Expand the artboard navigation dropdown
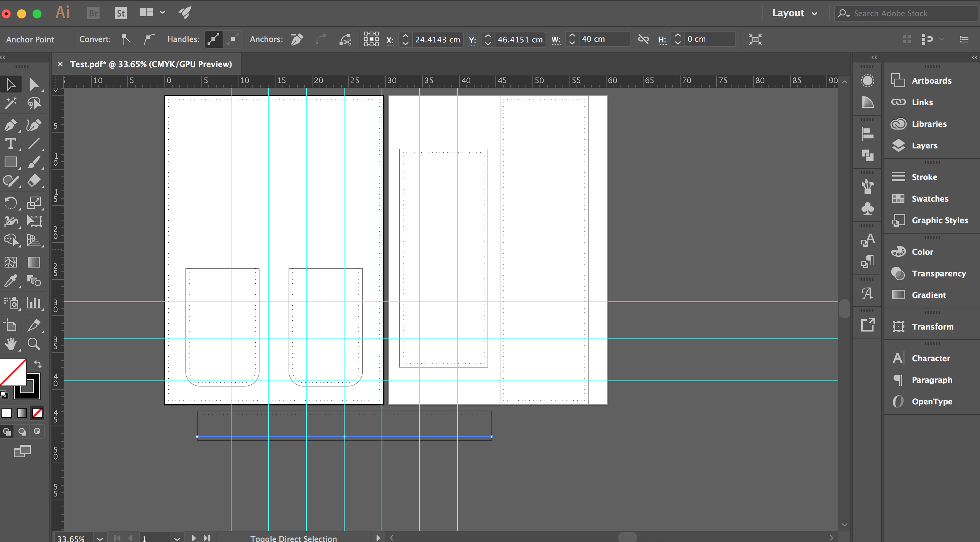 pos(177,537)
